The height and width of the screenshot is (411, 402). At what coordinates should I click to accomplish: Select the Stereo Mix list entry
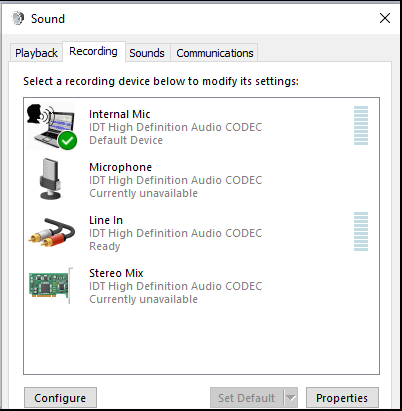201,286
